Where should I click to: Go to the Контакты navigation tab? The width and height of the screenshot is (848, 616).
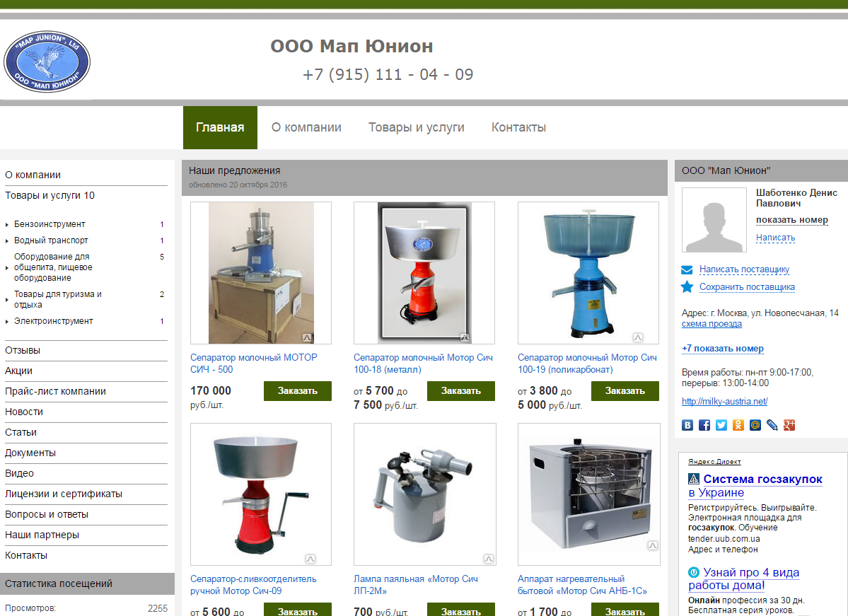tap(518, 127)
